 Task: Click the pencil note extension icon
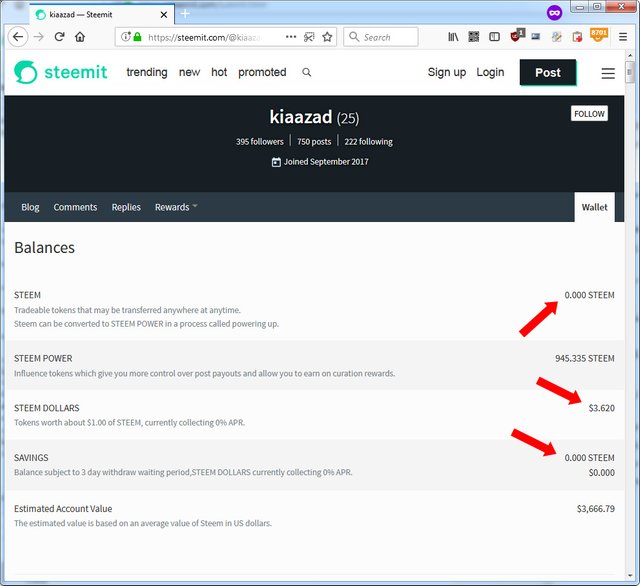pos(556,37)
